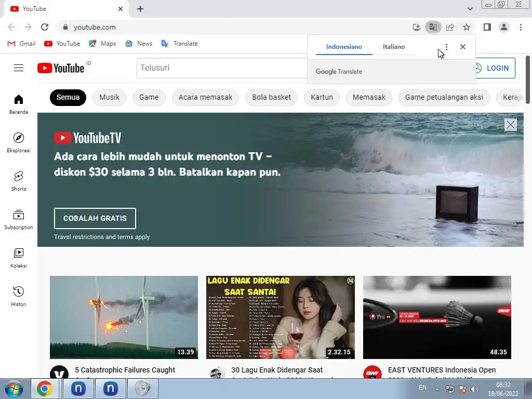Open the Chrome profile avatar

[x=504, y=27]
